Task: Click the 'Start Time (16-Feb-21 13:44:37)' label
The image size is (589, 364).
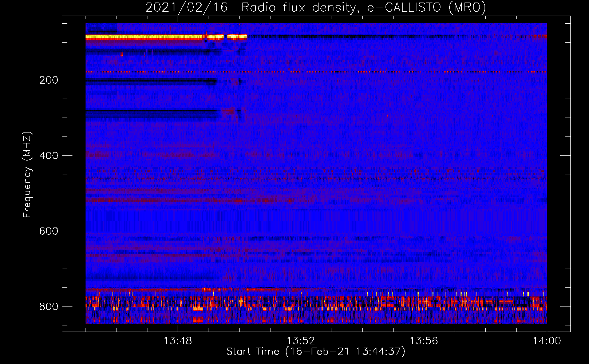Action: click(x=316, y=352)
